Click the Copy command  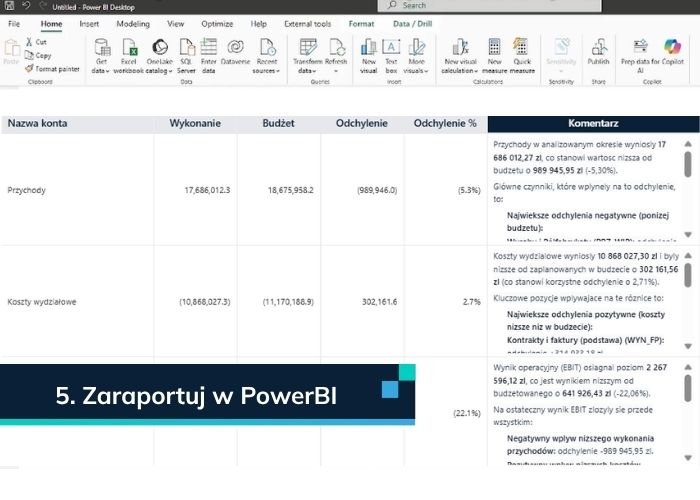[x=38, y=55]
